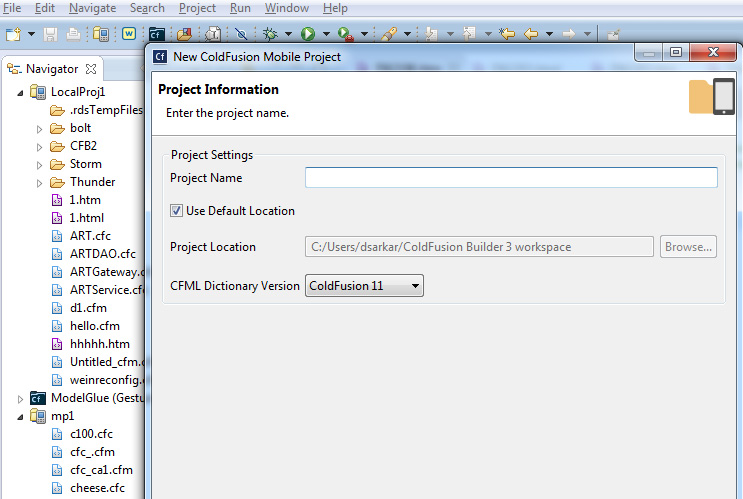Open the Back history dropdown arrow

click(550, 34)
